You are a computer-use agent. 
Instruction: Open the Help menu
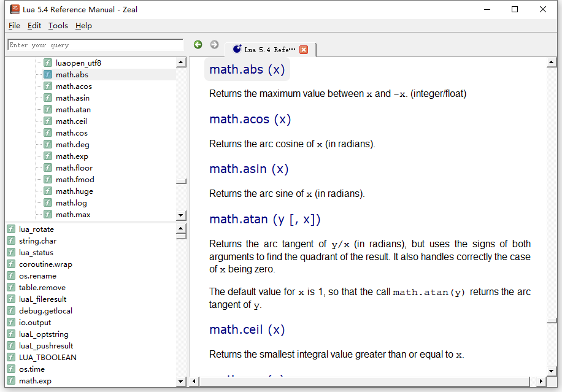(x=83, y=26)
